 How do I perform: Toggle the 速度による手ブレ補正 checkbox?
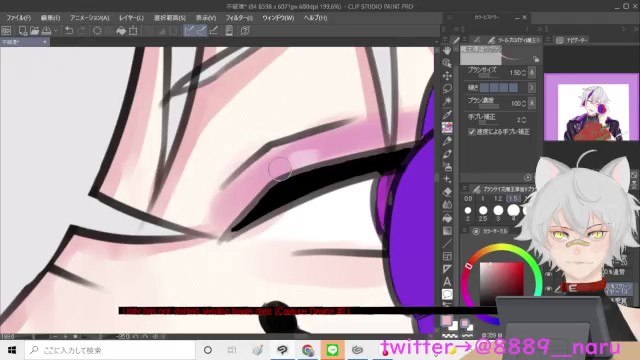(471, 132)
